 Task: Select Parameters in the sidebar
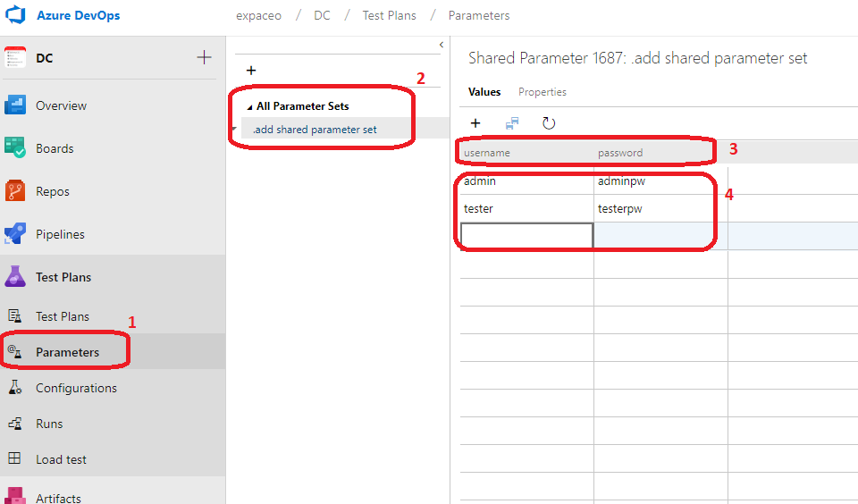tap(67, 352)
